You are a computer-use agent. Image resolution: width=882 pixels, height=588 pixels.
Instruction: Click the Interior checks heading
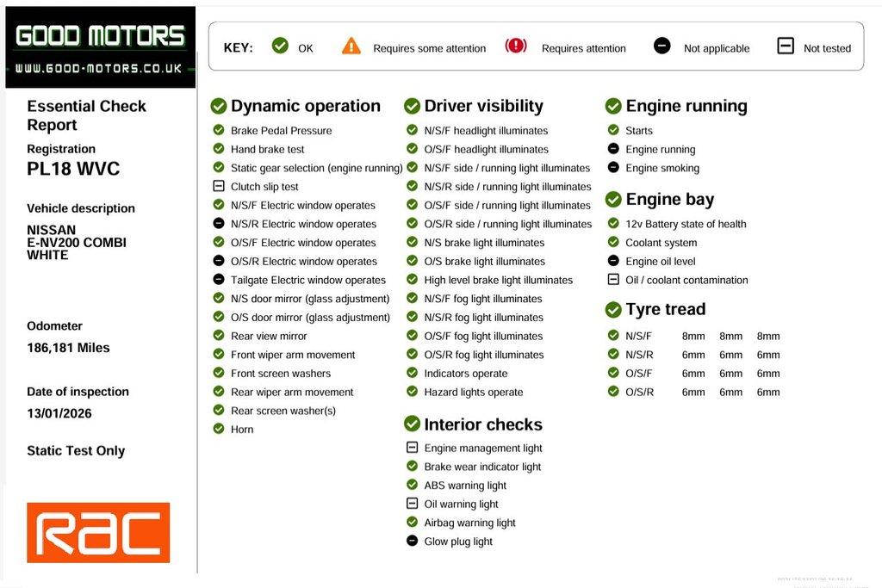point(482,424)
